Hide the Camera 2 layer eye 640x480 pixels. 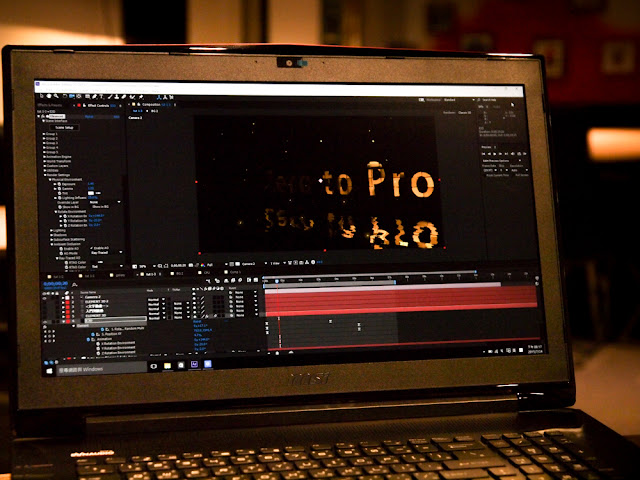(44, 297)
